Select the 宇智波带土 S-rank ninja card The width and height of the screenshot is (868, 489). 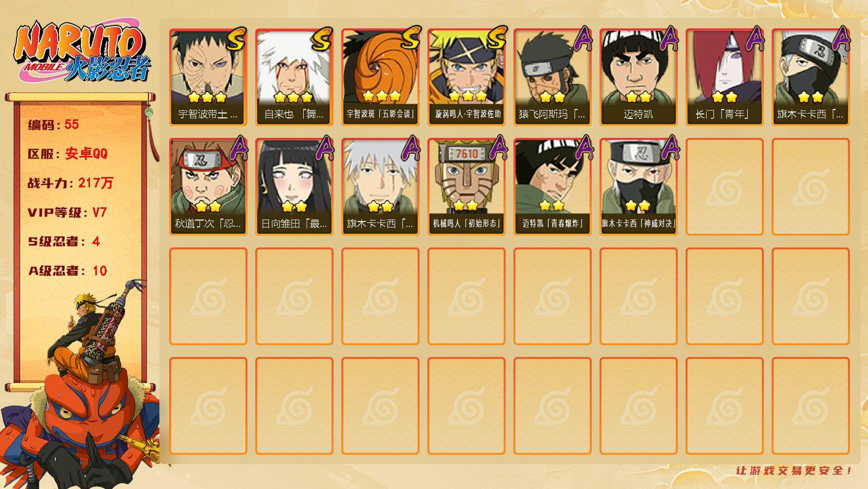coord(208,77)
